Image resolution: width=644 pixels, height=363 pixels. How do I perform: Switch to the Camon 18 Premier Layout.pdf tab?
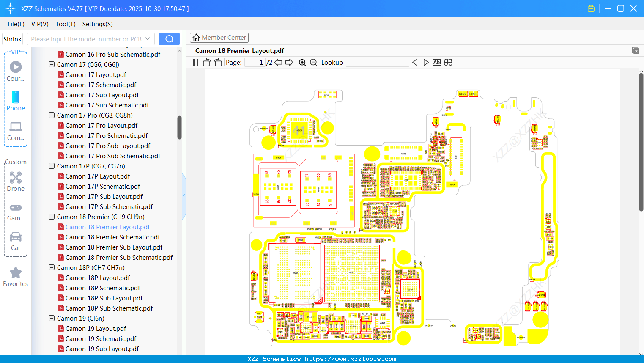tap(239, 50)
